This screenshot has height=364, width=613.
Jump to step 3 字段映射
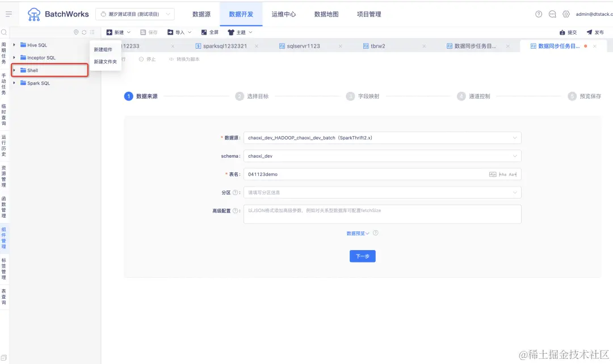click(x=363, y=96)
